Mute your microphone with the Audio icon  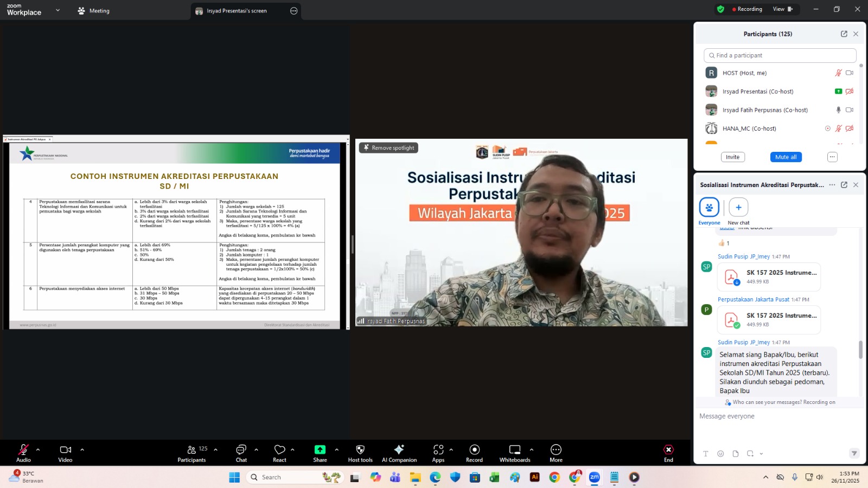click(23, 450)
